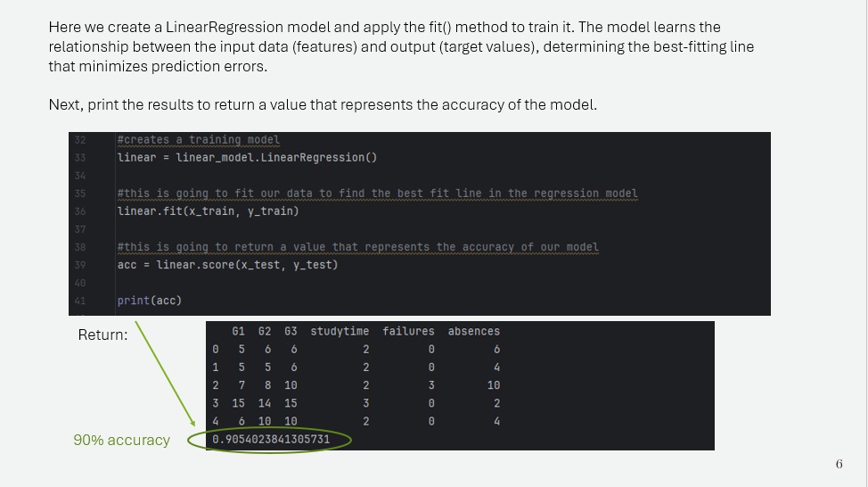Click the #creates a training model comment
Screen dimensions: 868x487
[x=198, y=140]
